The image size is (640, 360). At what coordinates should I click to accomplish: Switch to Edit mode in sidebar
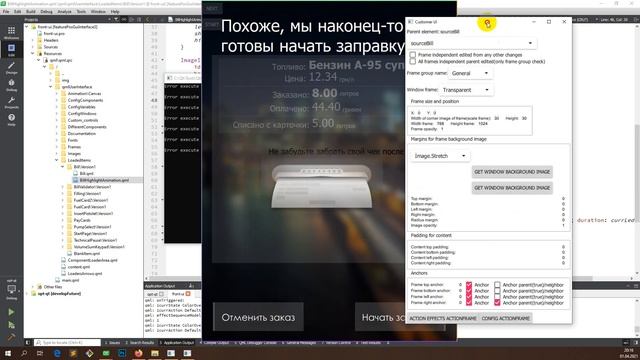pyautogui.click(x=11, y=50)
